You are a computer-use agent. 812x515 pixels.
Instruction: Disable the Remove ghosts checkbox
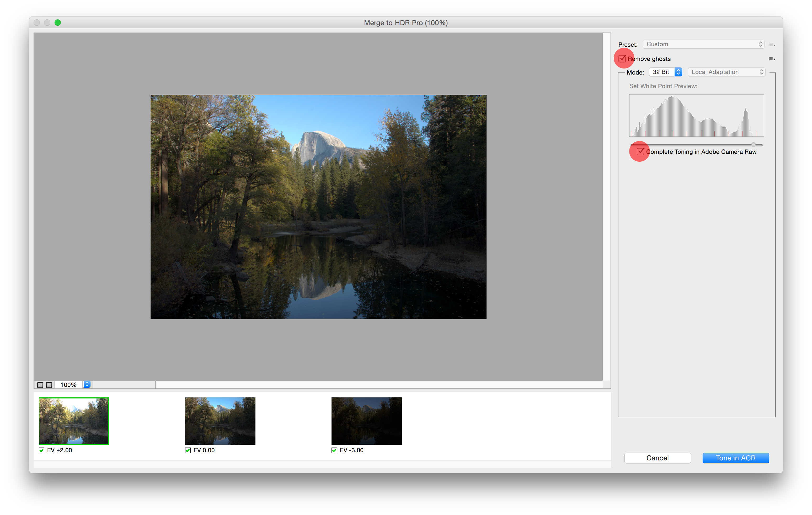[622, 59]
